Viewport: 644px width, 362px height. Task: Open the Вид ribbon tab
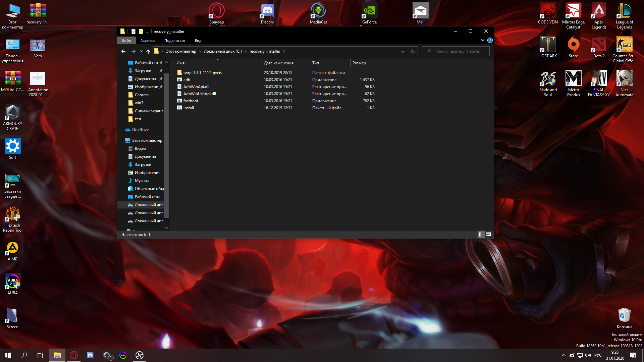pyautogui.click(x=198, y=41)
